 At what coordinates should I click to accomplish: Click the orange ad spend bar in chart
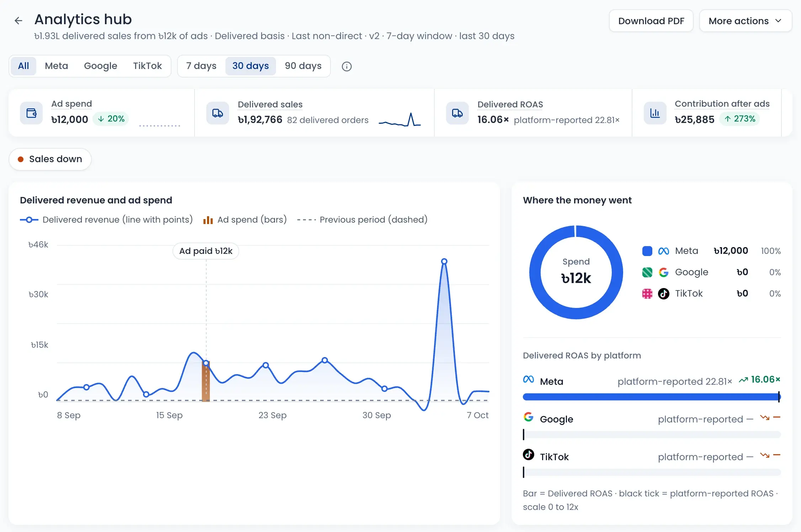click(x=206, y=381)
